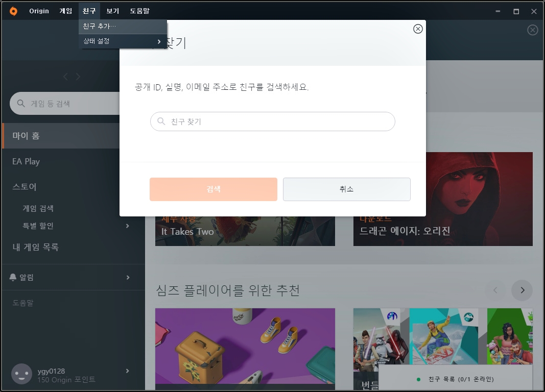
Task: Click the user avatar icon
Action: [x=21, y=374]
